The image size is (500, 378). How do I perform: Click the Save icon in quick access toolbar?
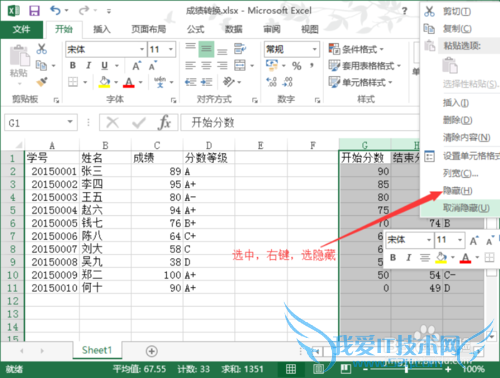34,11
